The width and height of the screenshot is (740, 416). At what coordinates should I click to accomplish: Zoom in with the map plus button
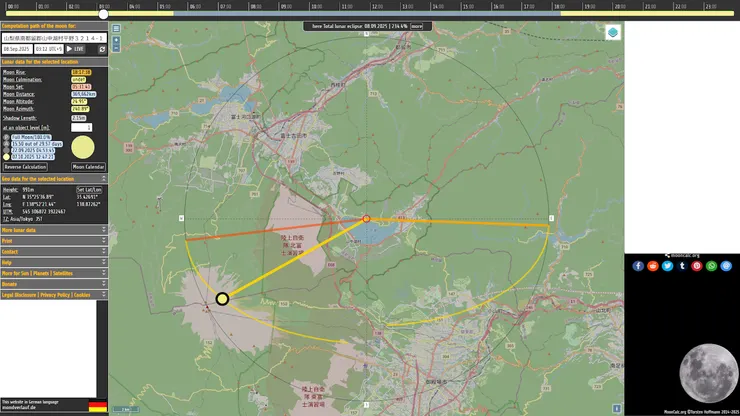point(116,40)
